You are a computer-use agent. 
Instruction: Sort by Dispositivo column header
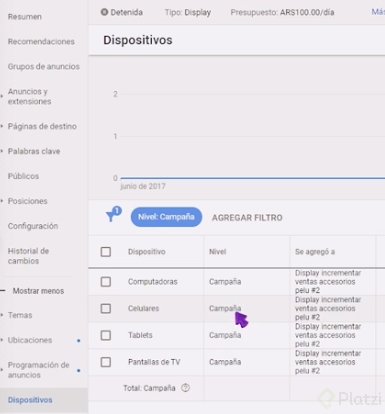point(147,252)
